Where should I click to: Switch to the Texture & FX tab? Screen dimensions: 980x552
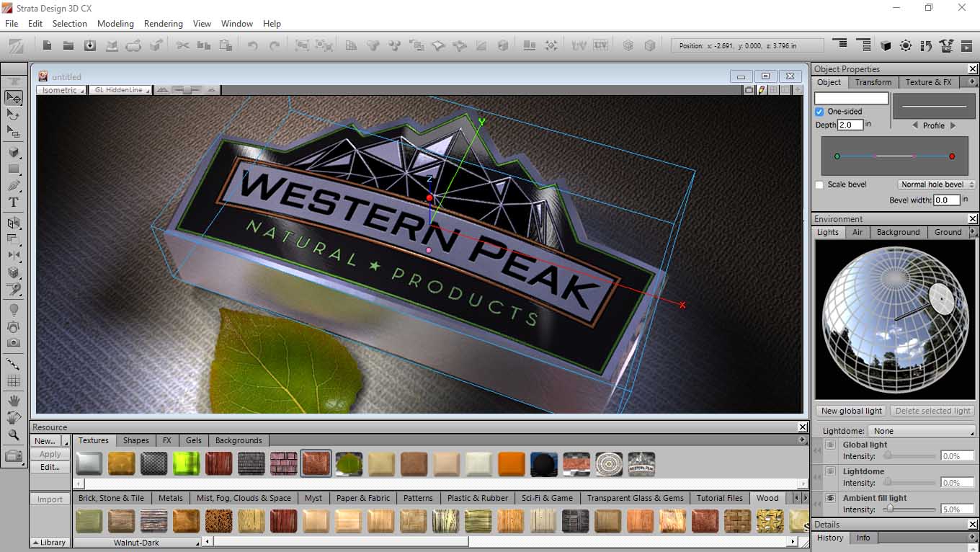coord(928,82)
